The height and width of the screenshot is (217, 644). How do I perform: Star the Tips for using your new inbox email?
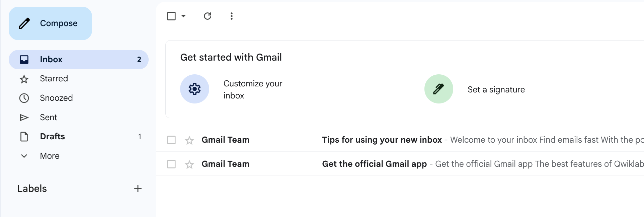(x=189, y=140)
